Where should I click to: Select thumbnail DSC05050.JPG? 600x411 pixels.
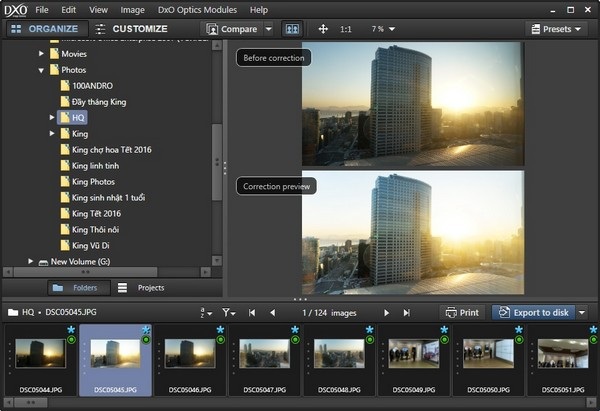pyautogui.click(x=488, y=360)
